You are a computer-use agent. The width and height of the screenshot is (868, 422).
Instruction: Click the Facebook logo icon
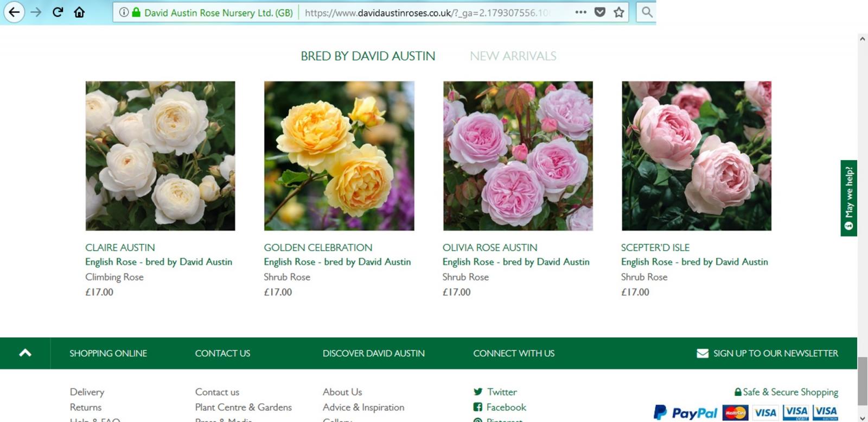click(x=477, y=407)
